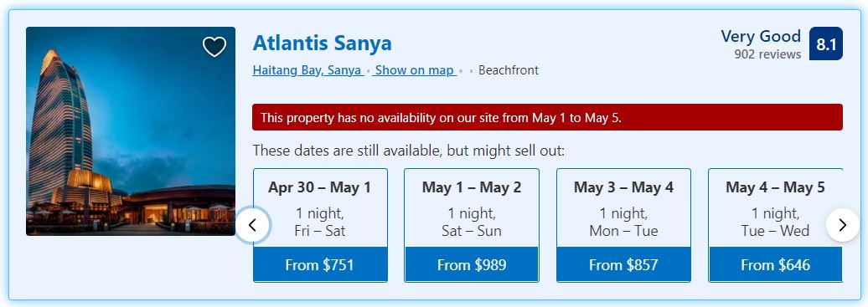Screen dimensions: 868x307
Task: Select the May 1 – May 2 date card
Action: (472, 225)
